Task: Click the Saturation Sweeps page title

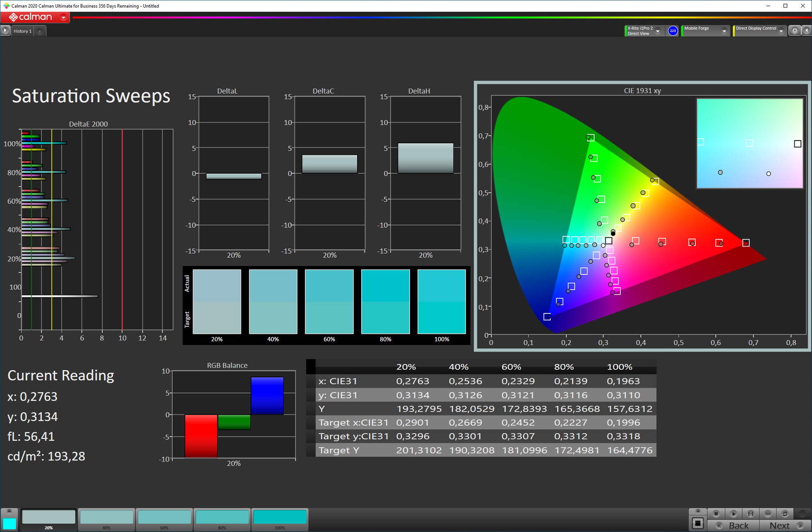Action: click(91, 96)
